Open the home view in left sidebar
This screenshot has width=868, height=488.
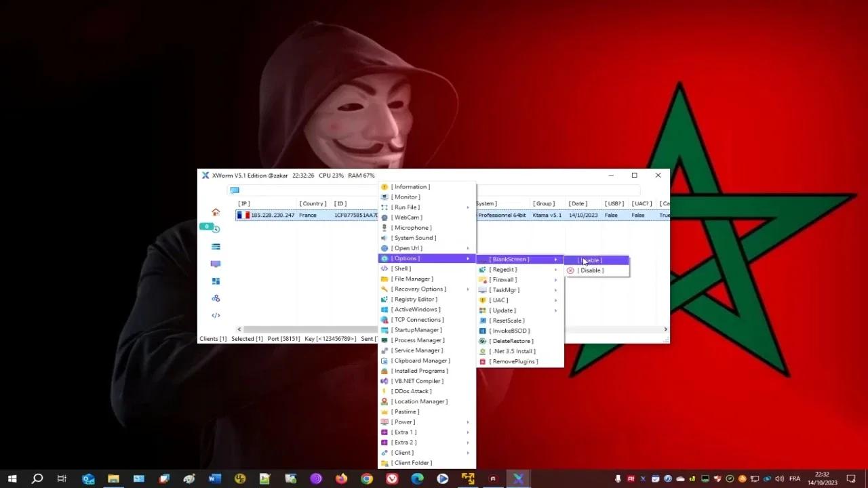[x=216, y=212]
